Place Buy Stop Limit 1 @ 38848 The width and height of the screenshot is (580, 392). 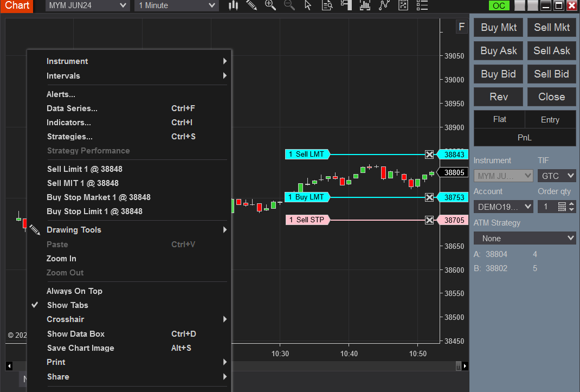[x=130, y=211]
